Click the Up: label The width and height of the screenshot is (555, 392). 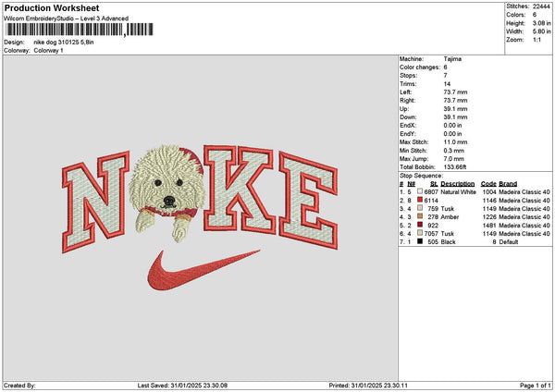click(404, 109)
